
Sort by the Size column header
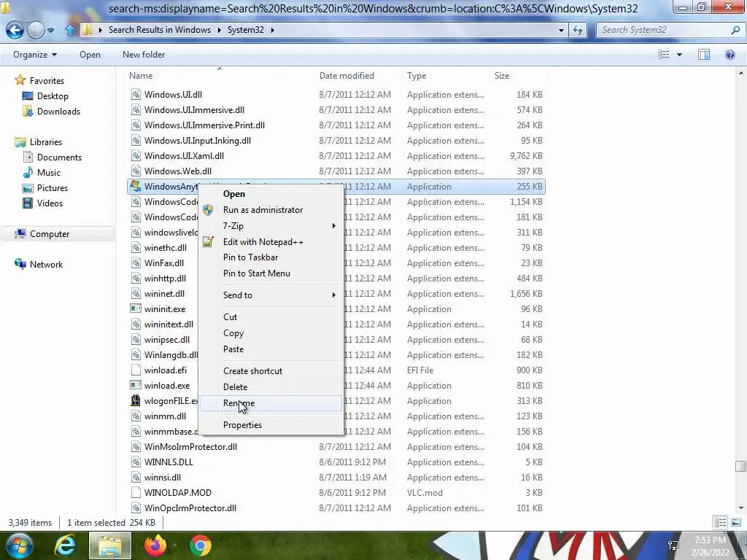point(502,76)
